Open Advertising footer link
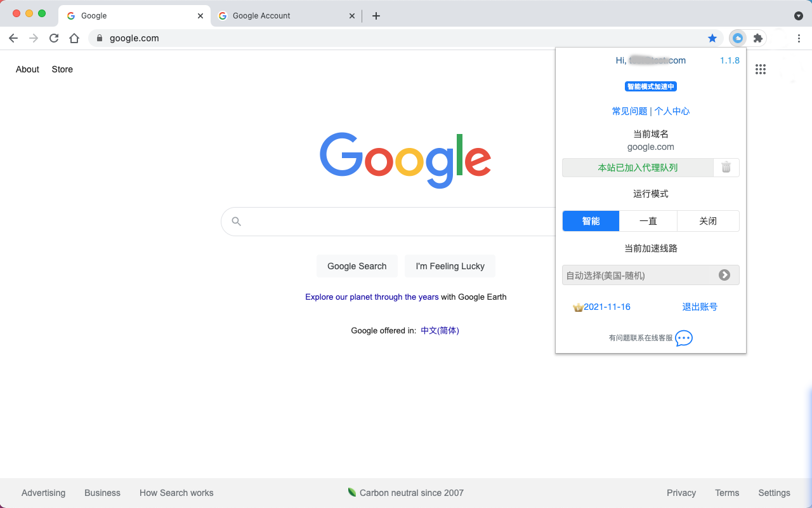Viewport: 812px width, 508px height. pyautogui.click(x=43, y=493)
